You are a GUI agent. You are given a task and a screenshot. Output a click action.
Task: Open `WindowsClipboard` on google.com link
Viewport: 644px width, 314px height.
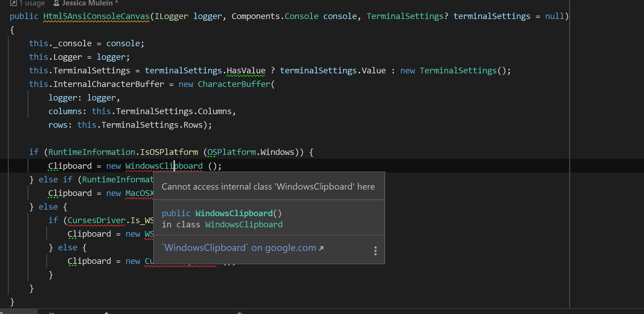pos(243,248)
